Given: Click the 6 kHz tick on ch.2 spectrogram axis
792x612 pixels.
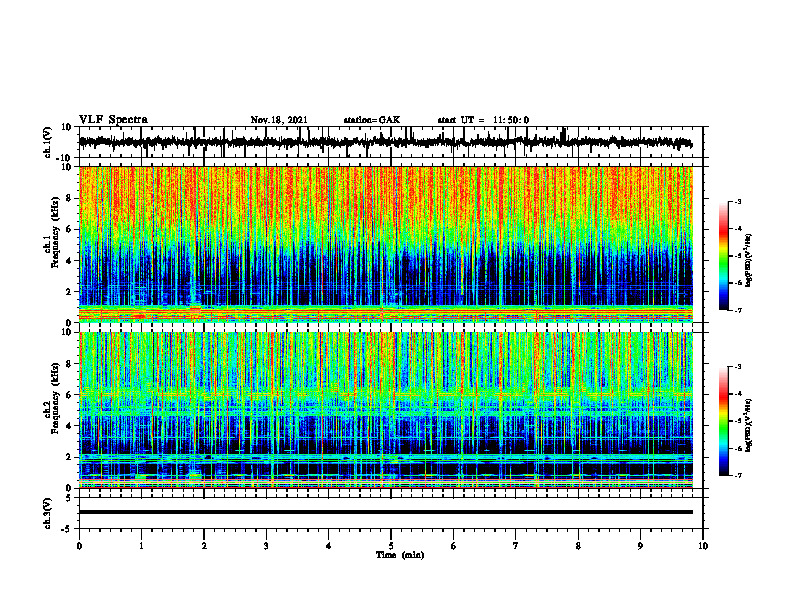Looking at the screenshot, I should (x=69, y=395).
